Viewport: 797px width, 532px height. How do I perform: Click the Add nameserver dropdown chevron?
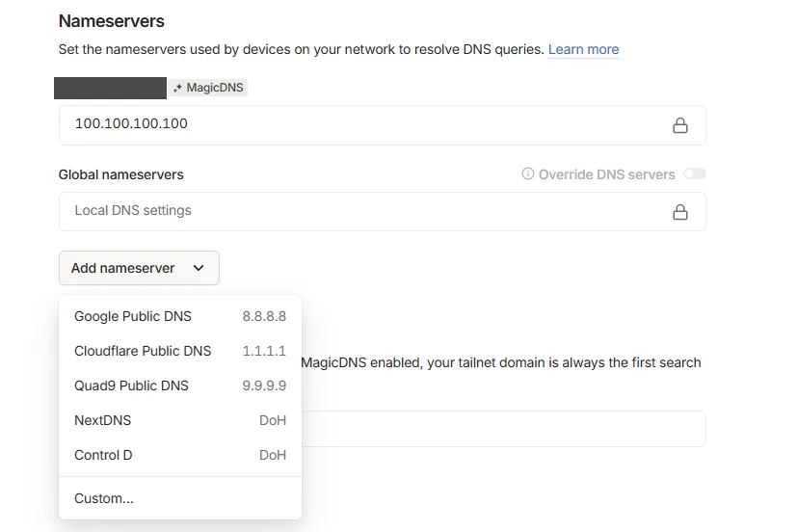pos(199,268)
